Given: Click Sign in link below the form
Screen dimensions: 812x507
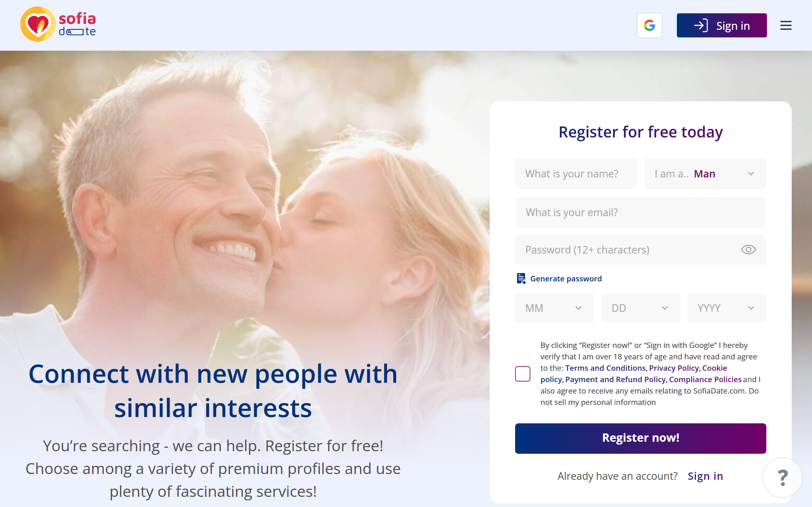Looking at the screenshot, I should (705, 476).
